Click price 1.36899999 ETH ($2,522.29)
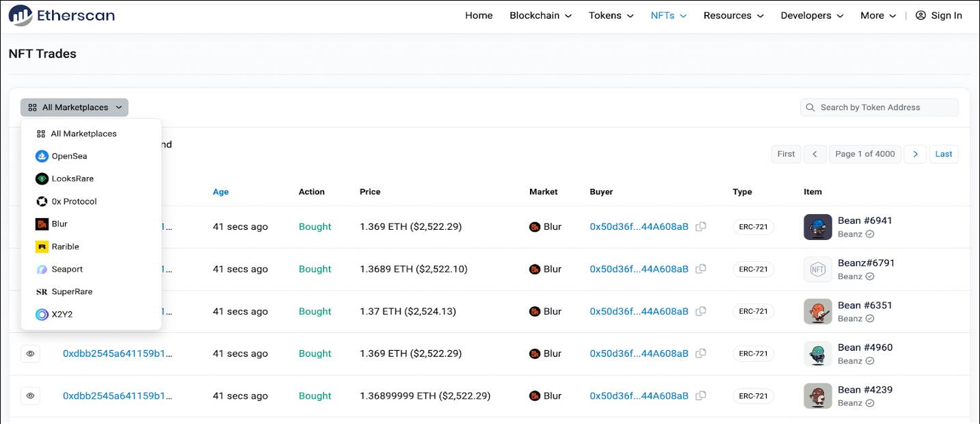 coord(425,396)
